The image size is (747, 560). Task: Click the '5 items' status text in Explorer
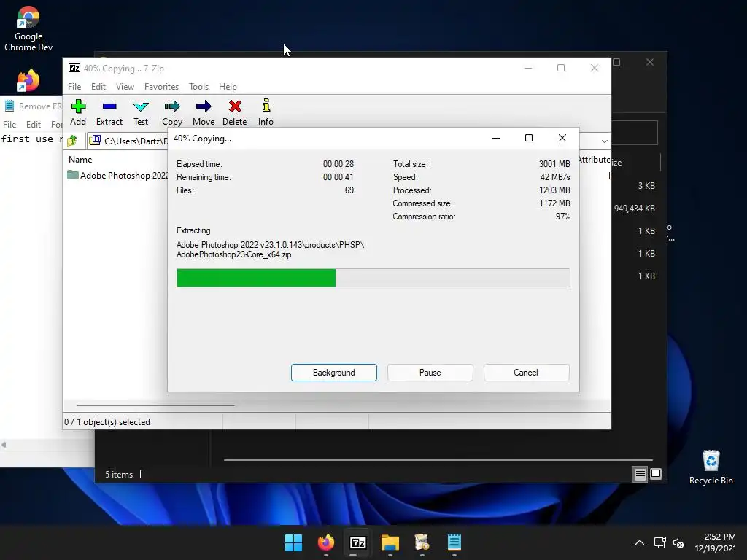click(x=119, y=474)
